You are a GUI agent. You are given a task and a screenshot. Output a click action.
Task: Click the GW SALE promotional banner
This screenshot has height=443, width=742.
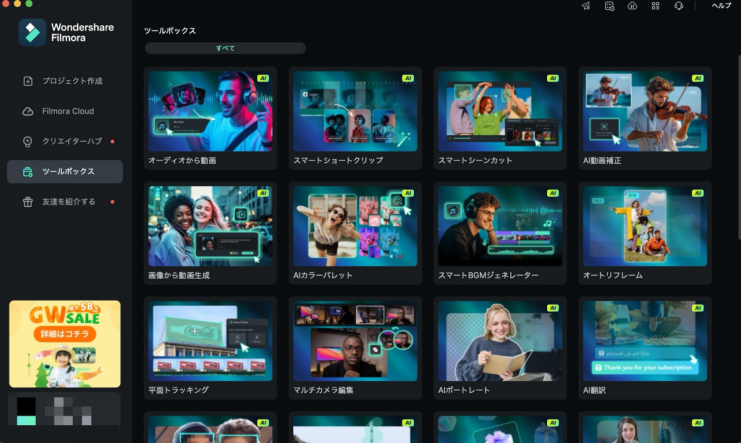tap(65, 344)
